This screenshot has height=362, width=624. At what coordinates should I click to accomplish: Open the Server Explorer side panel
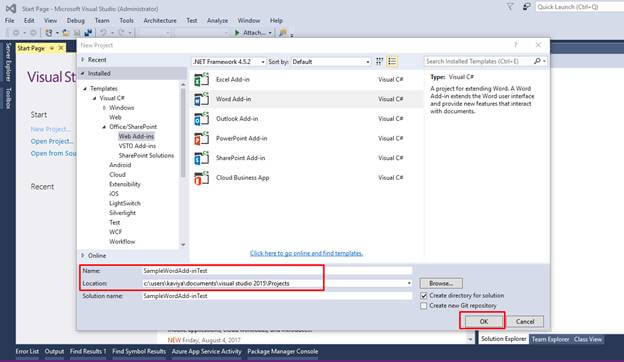(x=8, y=62)
